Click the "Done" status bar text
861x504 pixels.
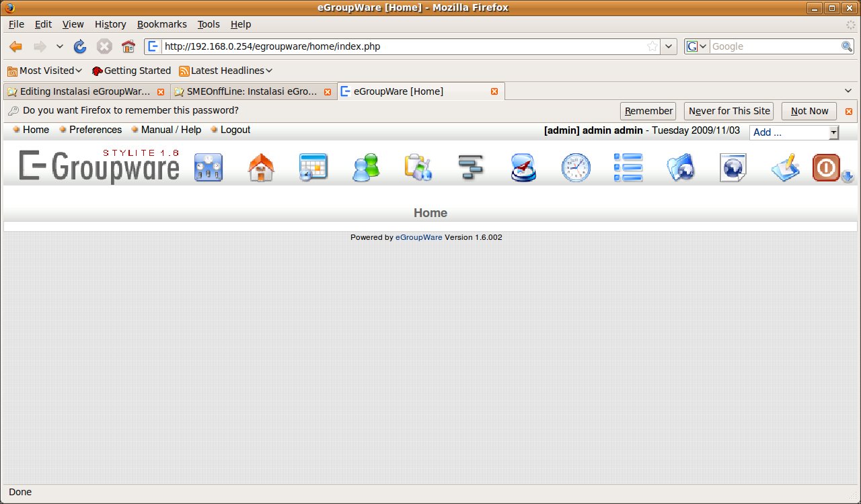20,492
